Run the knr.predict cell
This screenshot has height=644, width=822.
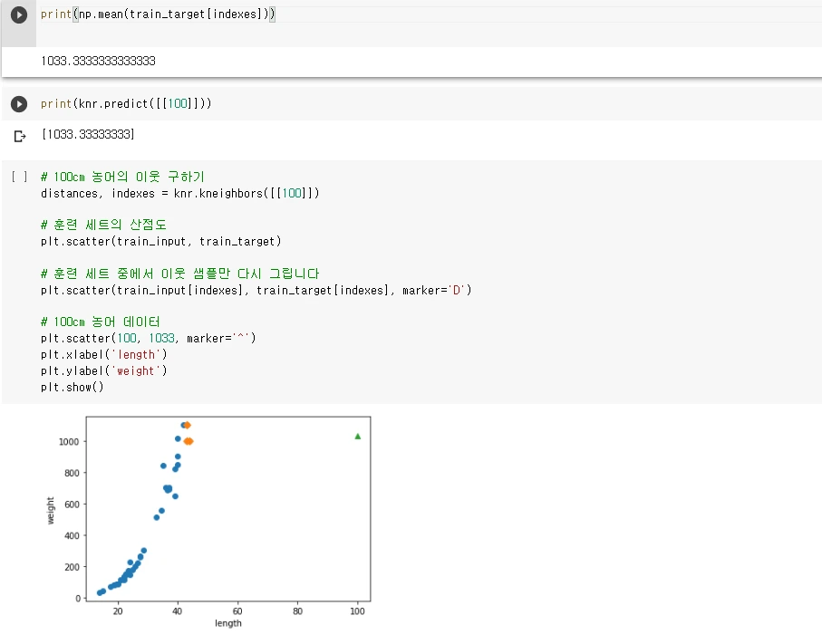19,104
